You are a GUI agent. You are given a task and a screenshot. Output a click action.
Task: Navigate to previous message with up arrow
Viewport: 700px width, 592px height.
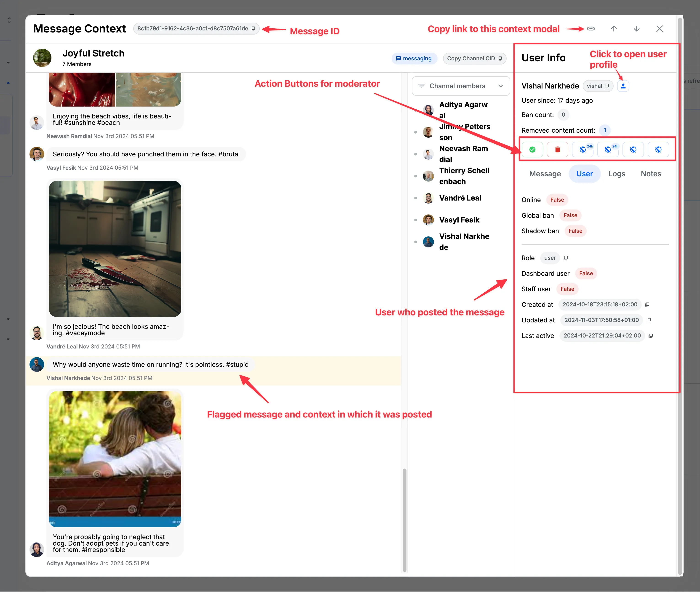613,29
